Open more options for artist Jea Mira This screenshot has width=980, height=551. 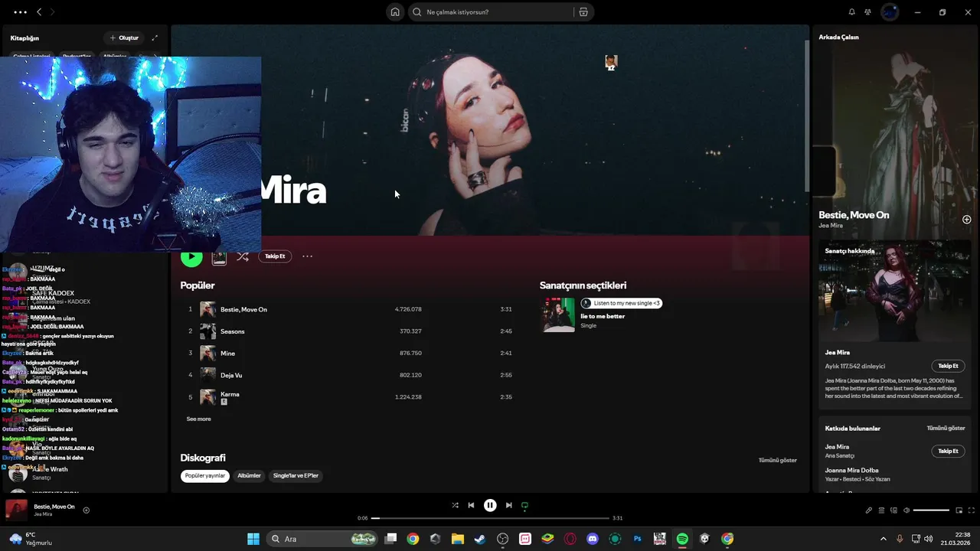[307, 256]
